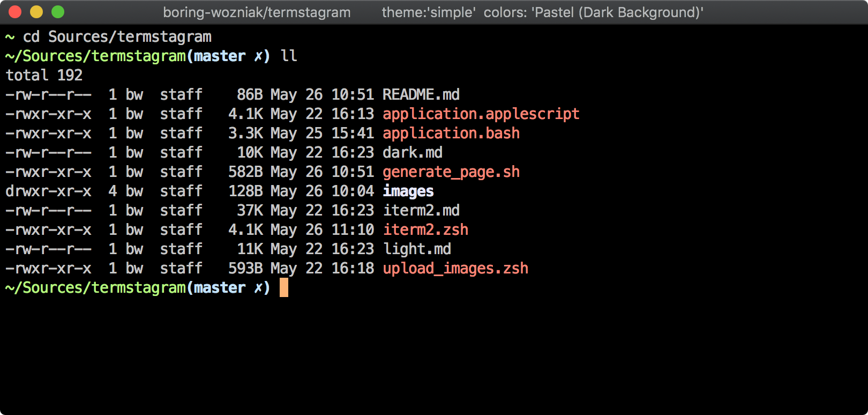Click the 'cd Sources/termstagram' command text

click(x=117, y=37)
